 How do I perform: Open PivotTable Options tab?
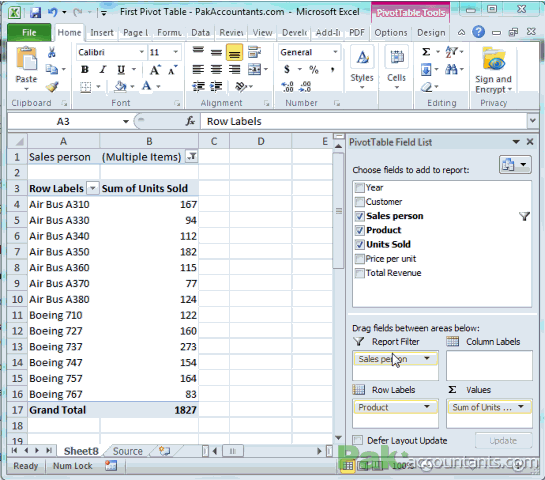[391, 33]
